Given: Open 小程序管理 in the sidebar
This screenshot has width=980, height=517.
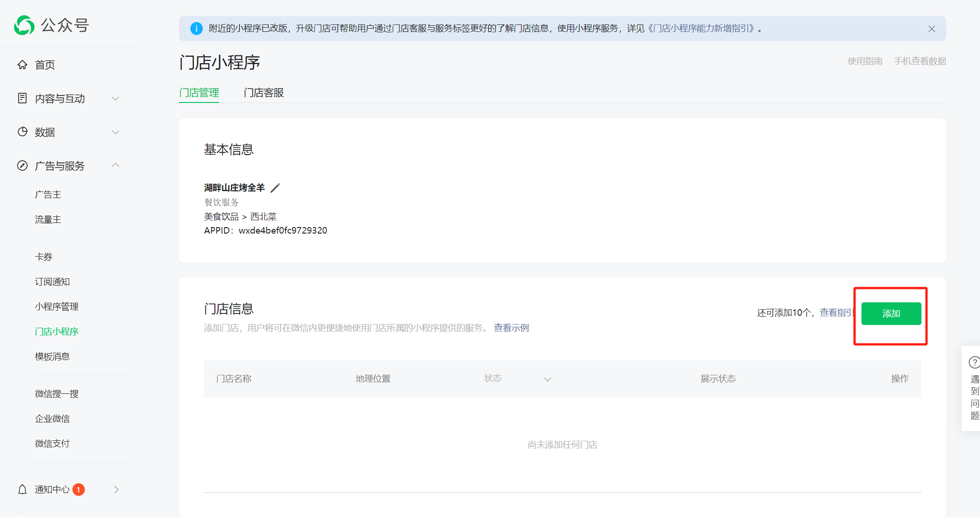Looking at the screenshot, I should tap(57, 307).
